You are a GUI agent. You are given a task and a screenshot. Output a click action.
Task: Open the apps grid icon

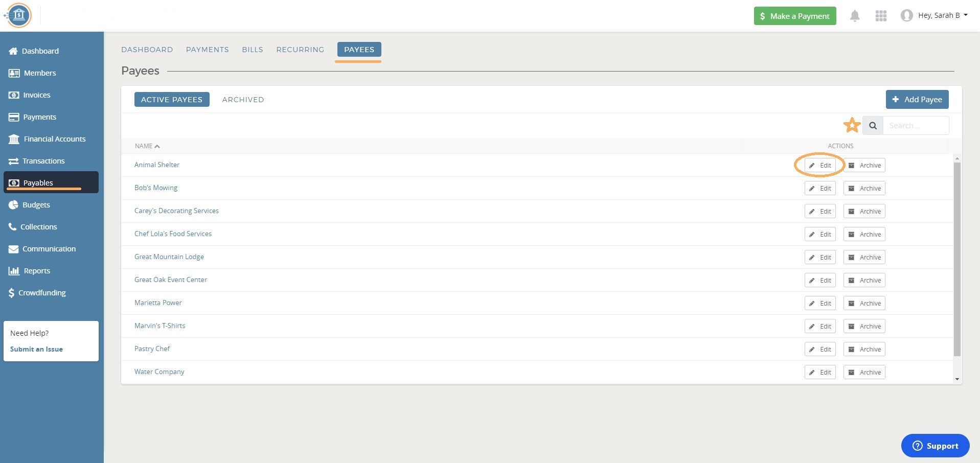[880, 16]
